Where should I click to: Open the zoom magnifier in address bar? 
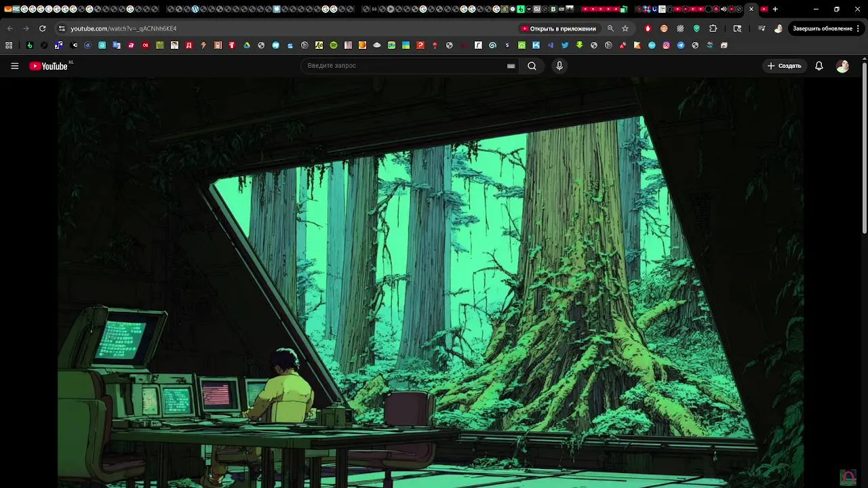click(x=610, y=28)
